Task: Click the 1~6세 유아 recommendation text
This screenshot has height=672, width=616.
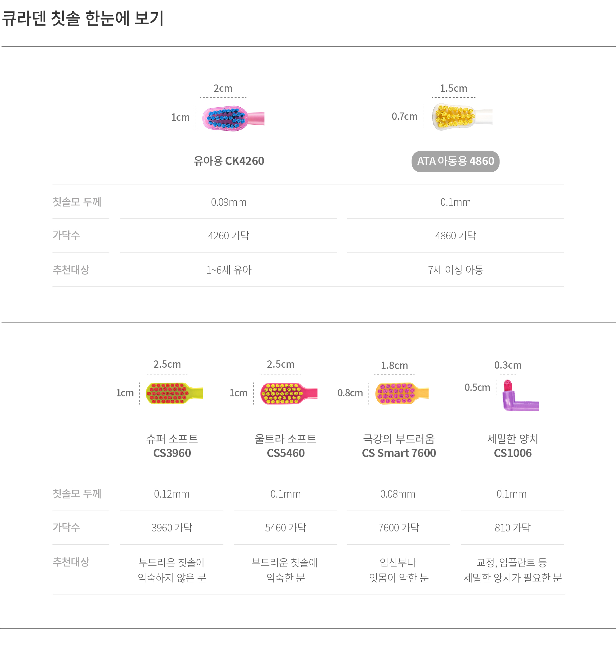Action: (229, 270)
